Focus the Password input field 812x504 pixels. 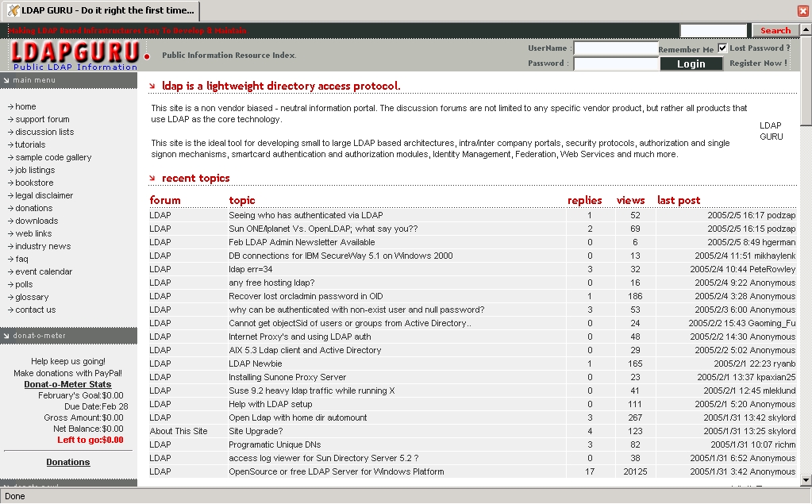616,63
